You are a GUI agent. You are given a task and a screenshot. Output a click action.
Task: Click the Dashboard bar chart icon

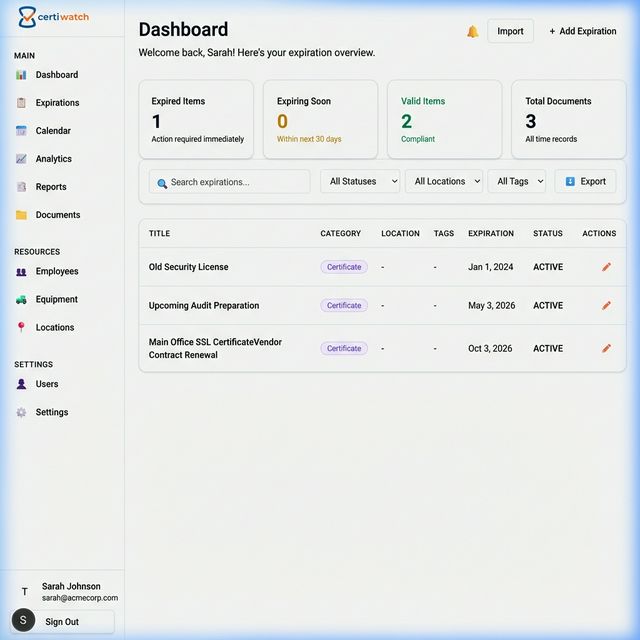pos(21,75)
